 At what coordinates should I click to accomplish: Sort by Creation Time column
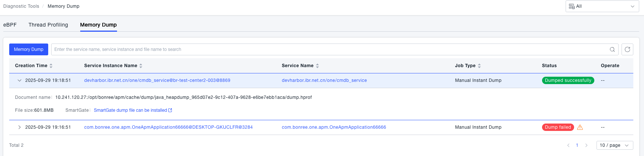(x=51, y=66)
